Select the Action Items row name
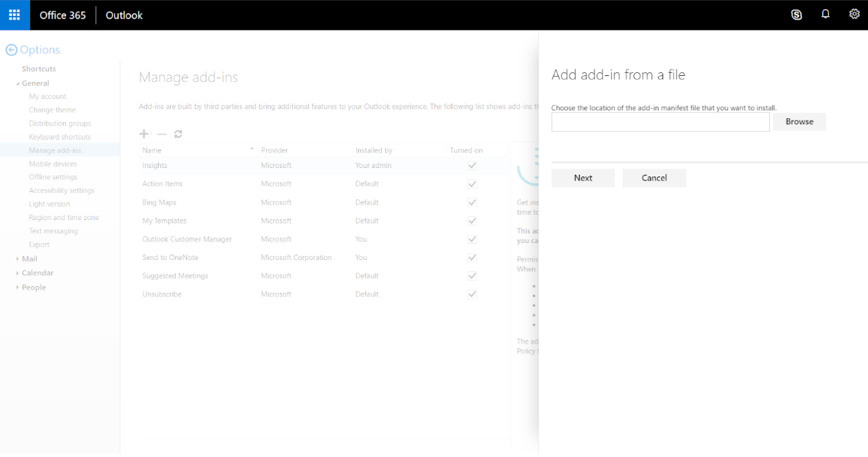This screenshot has height=457, width=868. pyautogui.click(x=163, y=184)
